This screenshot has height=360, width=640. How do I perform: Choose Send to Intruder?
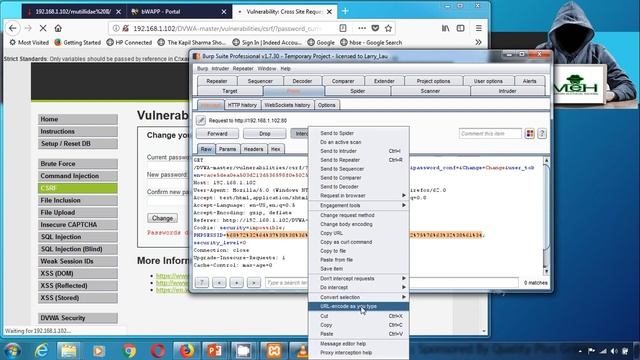coord(358,151)
